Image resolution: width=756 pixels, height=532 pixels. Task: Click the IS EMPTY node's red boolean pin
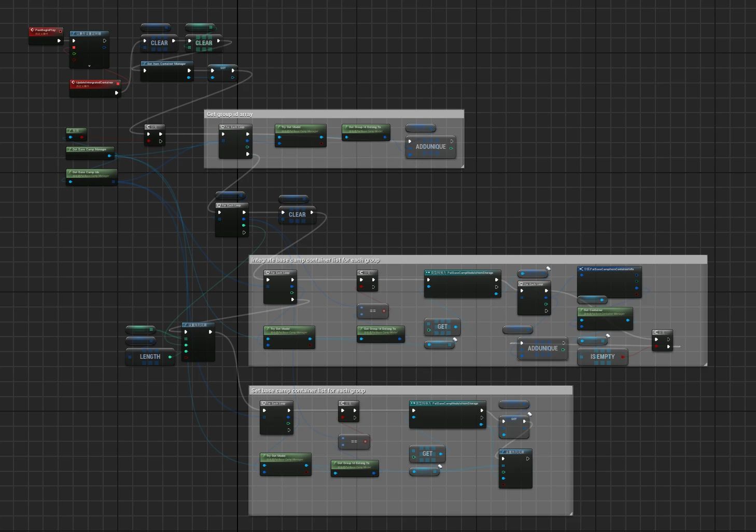(x=623, y=357)
